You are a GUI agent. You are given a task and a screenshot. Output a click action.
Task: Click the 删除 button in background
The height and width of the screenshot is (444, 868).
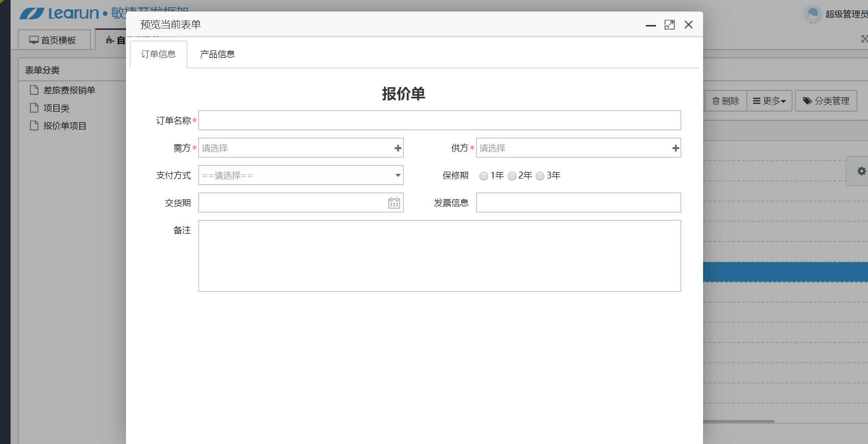(x=726, y=101)
